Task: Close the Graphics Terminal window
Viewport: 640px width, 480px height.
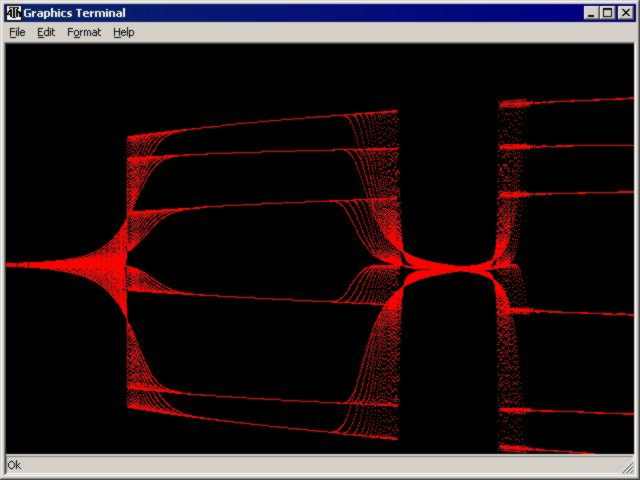Action: [625, 13]
